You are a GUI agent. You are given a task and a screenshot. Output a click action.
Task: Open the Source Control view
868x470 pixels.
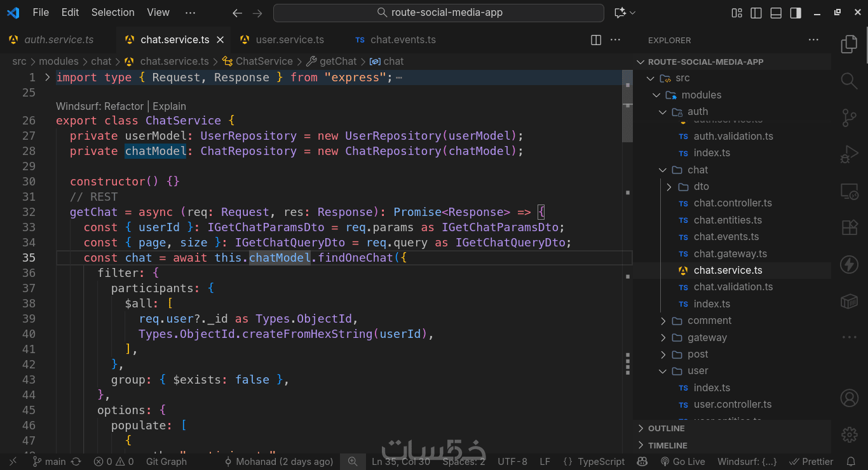tap(850, 117)
